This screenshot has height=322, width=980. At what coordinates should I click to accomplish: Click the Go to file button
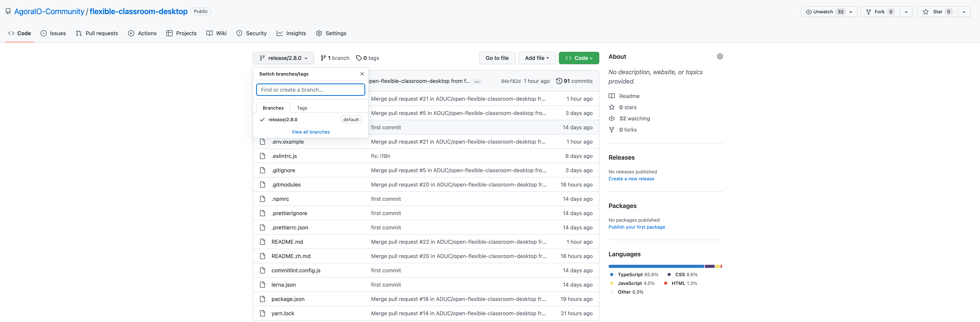497,58
